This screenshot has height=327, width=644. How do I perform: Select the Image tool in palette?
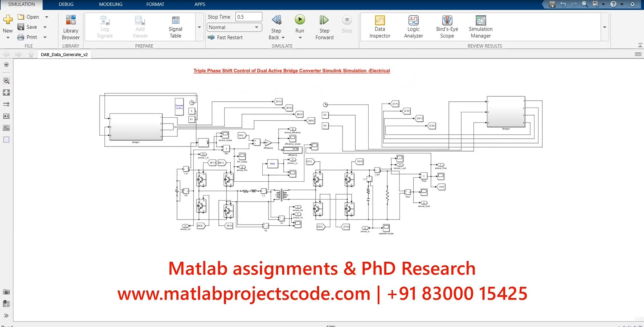point(6,128)
